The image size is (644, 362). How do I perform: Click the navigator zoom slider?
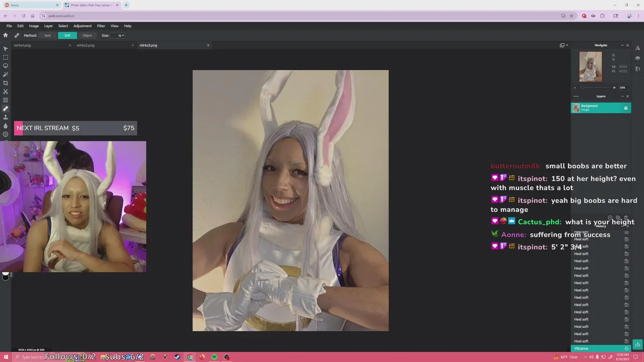pyautogui.click(x=595, y=87)
